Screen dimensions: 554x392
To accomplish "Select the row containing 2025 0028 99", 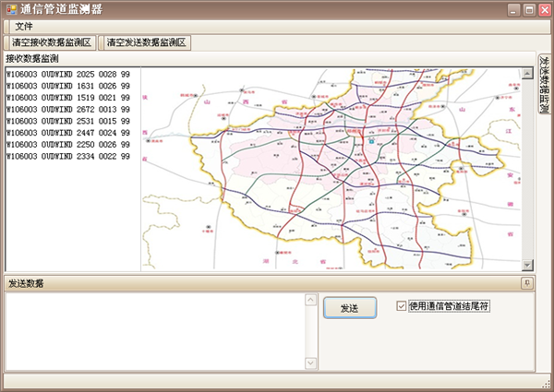I will 67,74.
